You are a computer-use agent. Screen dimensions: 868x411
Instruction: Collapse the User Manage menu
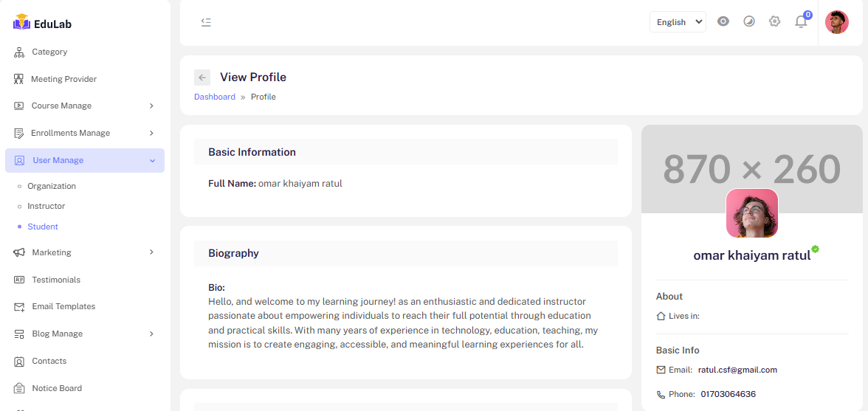(152, 160)
